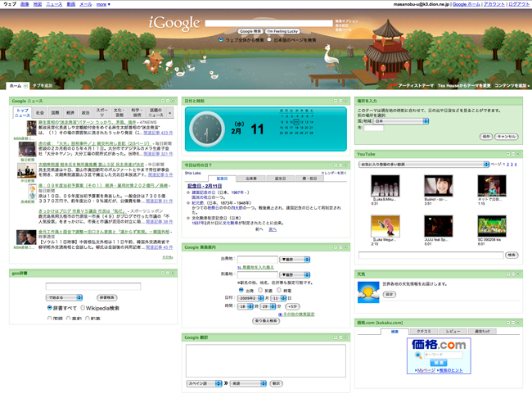Click the キャンセル button in 場所を入力

coord(506,137)
